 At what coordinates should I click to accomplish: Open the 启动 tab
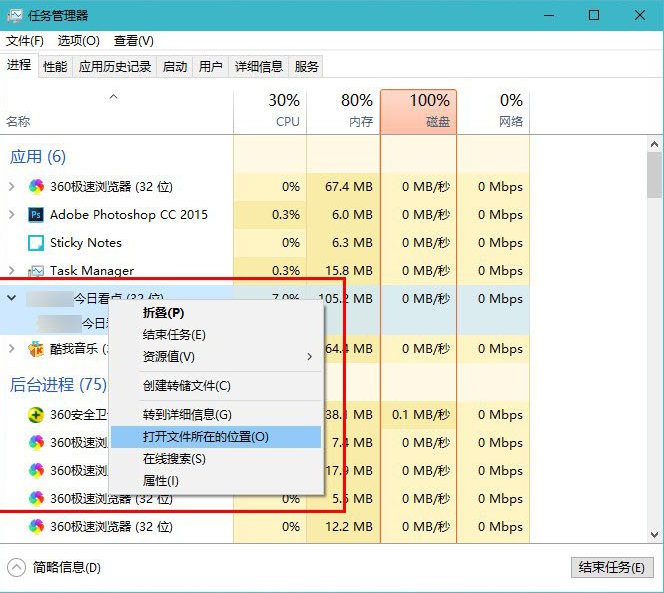point(175,67)
